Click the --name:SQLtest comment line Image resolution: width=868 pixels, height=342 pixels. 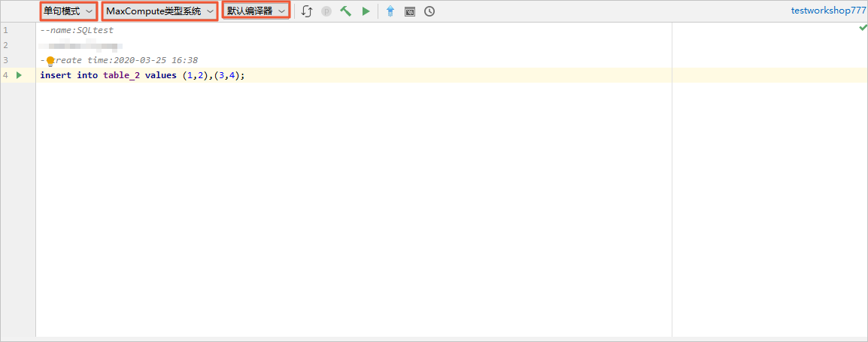[77, 30]
